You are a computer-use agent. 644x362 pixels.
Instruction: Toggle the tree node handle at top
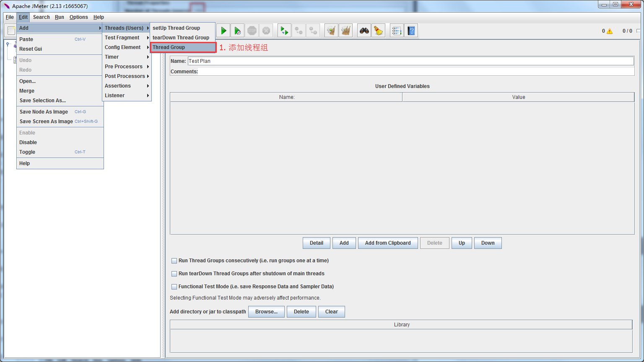[8, 44]
